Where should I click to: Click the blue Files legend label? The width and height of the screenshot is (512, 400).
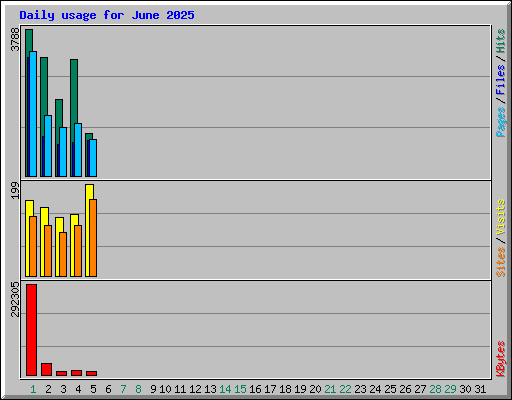point(500,80)
